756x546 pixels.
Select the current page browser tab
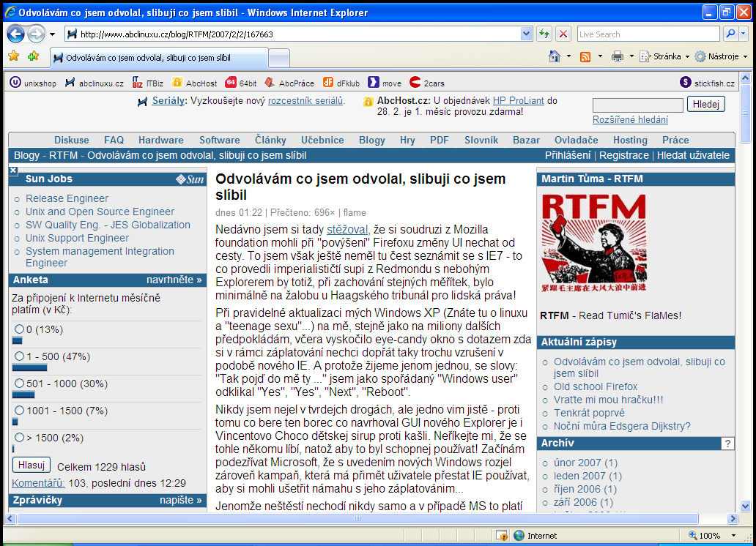(x=159, y=58)
